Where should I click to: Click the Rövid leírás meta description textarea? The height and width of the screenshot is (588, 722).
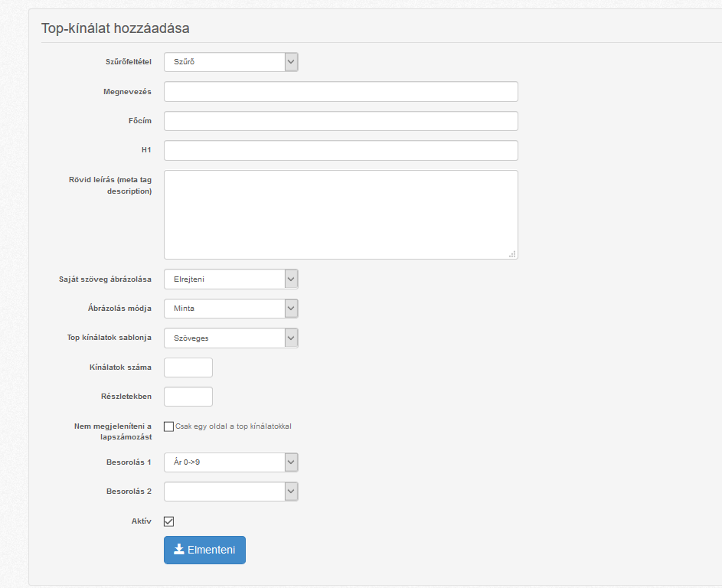(x=341, y=214)
